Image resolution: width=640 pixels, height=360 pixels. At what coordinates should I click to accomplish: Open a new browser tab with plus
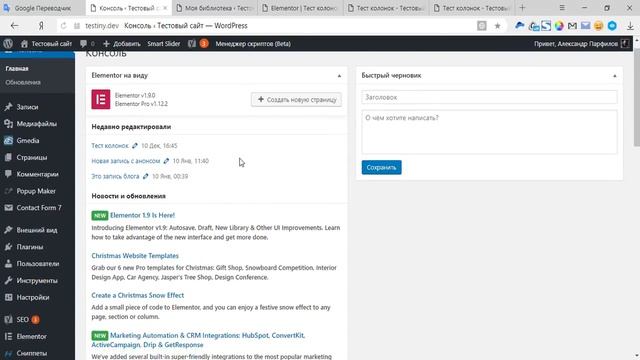tap(522, 8)
